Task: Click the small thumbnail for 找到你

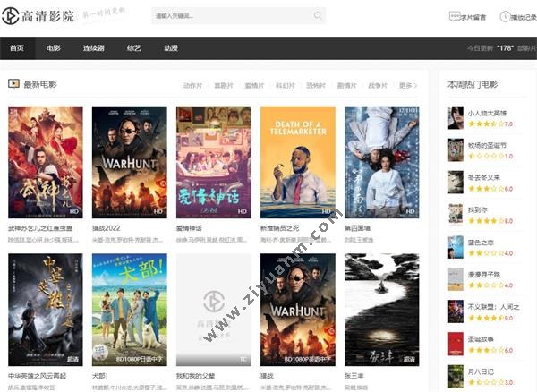Action: 456,214
